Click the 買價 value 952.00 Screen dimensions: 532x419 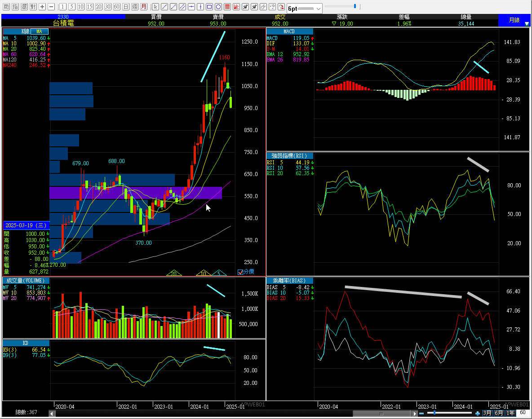(156, 24)
